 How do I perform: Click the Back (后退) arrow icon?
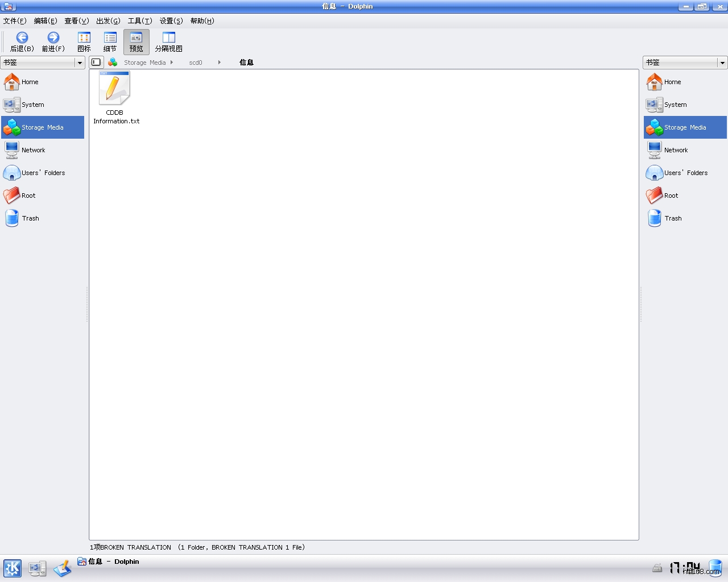tap(22, 38)
